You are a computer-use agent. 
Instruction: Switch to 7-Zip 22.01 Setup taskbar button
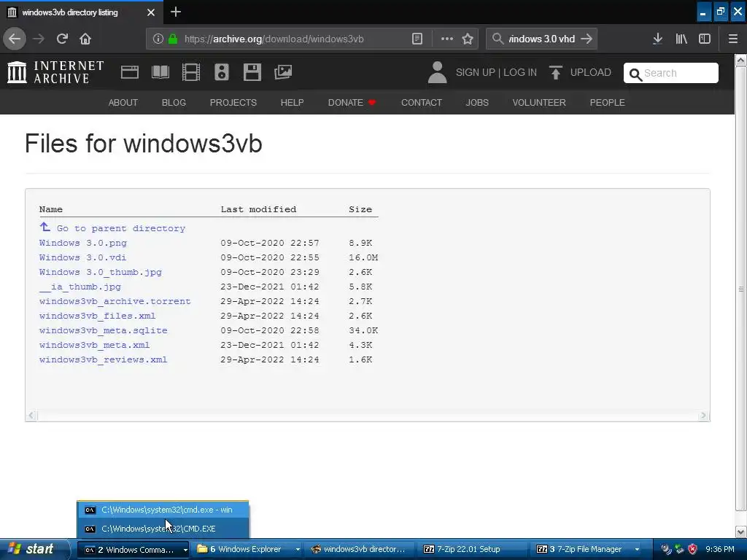pyautogui.click(x=473, y=550)
